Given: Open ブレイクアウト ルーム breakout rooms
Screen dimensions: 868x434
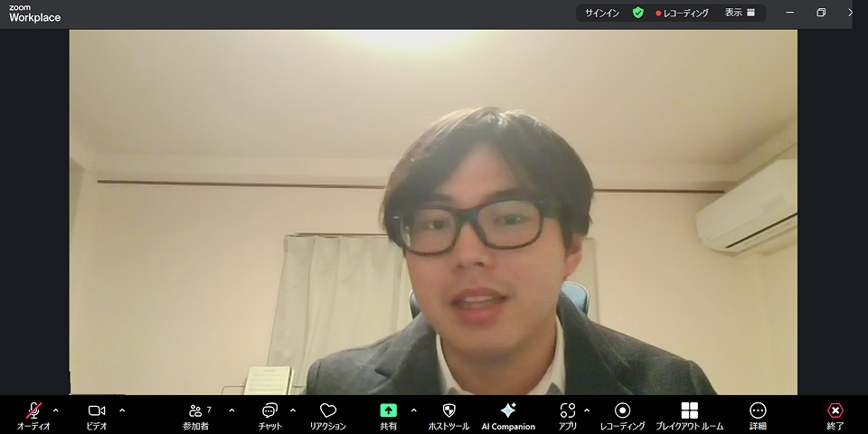Looking at the screenshot, I should pos(689,410).
